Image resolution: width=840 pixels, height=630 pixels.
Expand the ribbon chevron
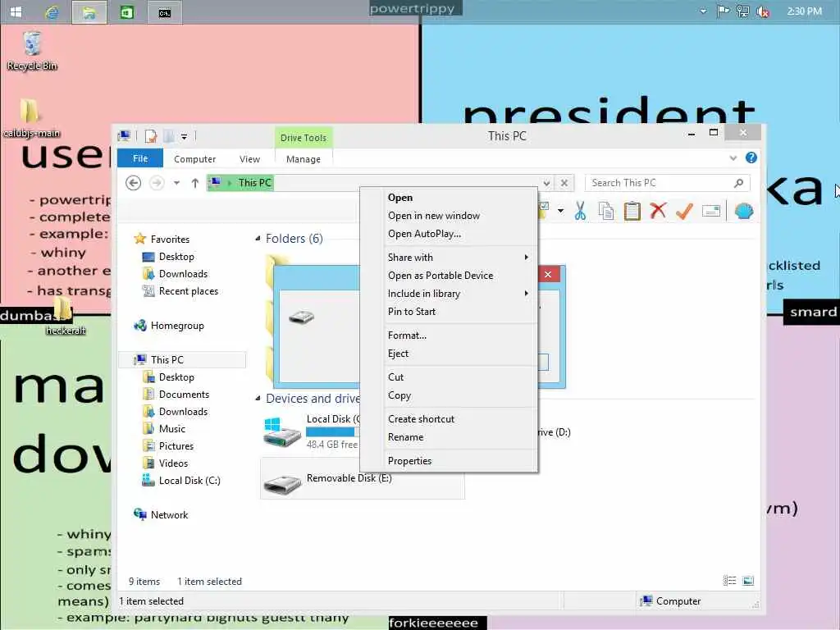[x=733, y=158]
